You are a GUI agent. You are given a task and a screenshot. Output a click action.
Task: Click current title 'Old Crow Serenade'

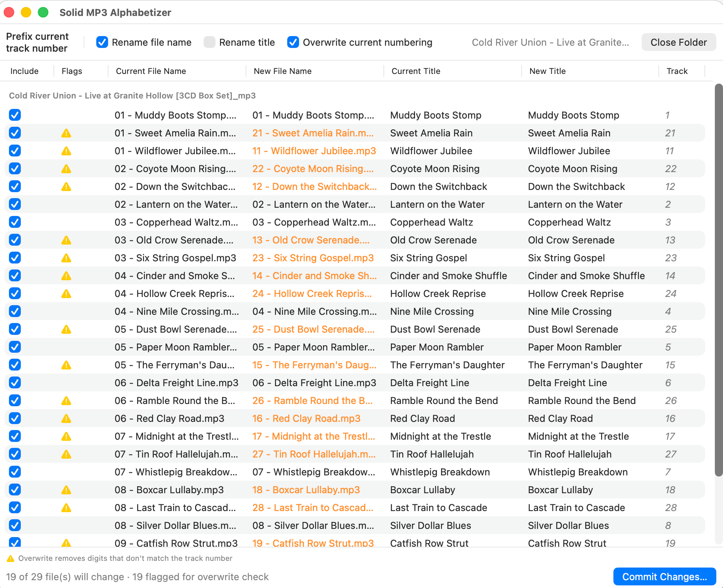(x=433, y=240)
